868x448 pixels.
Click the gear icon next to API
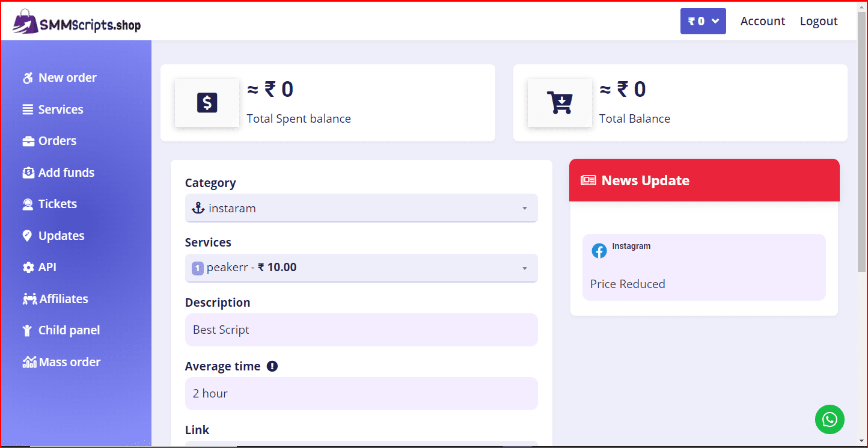point(28,268)
